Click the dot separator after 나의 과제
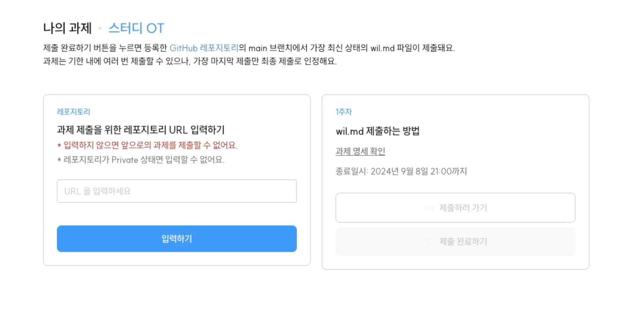The height and width of the screenshot is (317, 644). coord(100,28)
